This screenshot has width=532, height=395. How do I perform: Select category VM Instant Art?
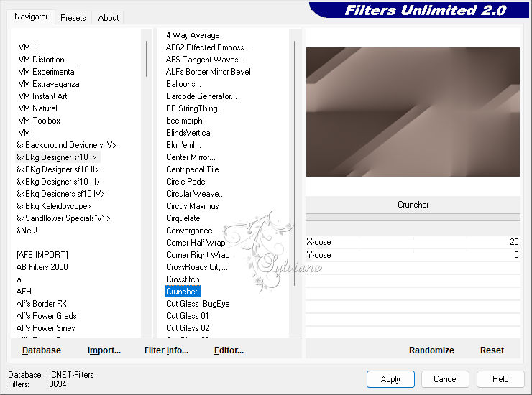click(42, 96)
